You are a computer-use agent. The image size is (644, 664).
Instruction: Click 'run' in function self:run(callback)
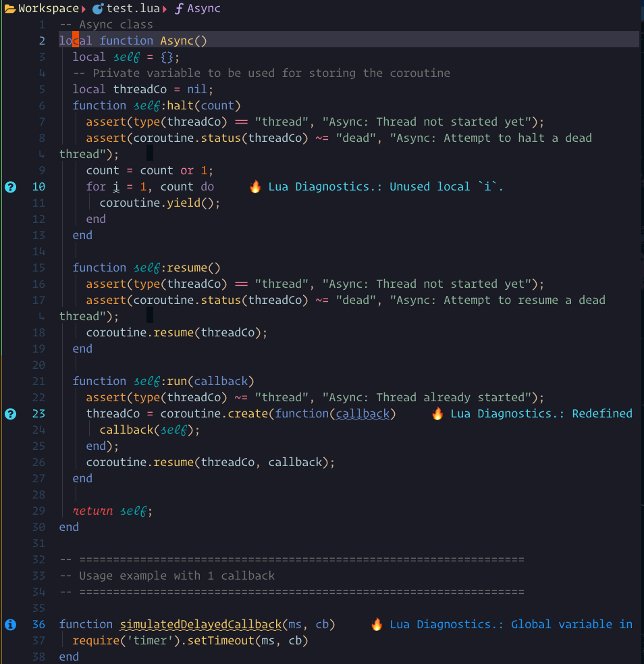coord(177,381)
